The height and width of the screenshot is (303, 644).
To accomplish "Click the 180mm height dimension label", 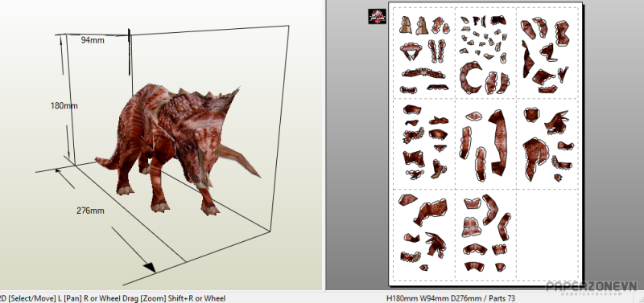I will 64,106.
